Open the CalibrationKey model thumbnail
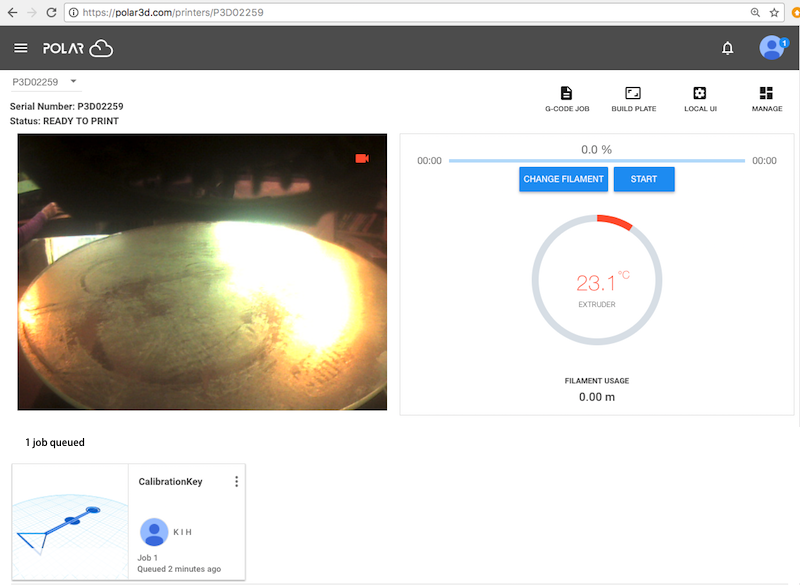Screen dimensions: 800x585 (70, 522)
